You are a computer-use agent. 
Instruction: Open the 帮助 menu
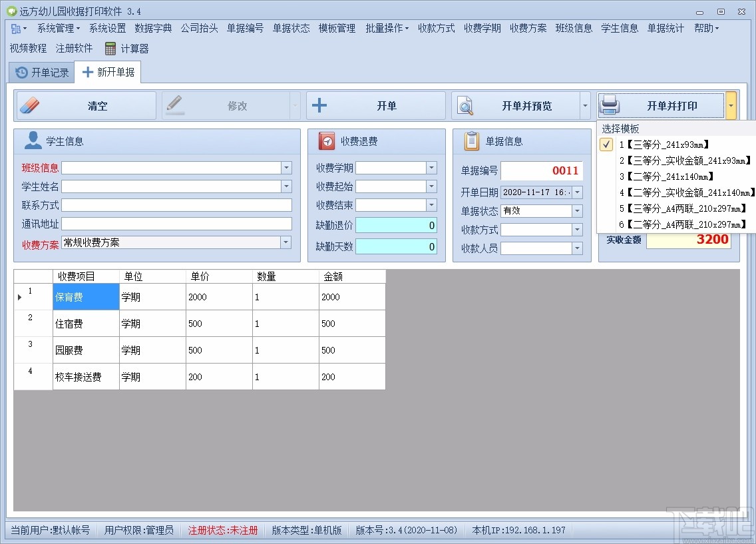point(706,29)
